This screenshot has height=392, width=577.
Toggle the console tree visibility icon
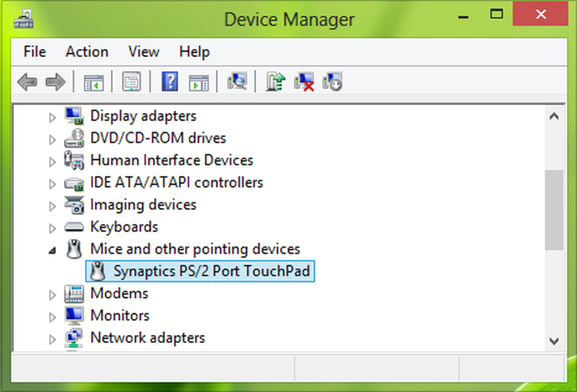pos(93,81)
